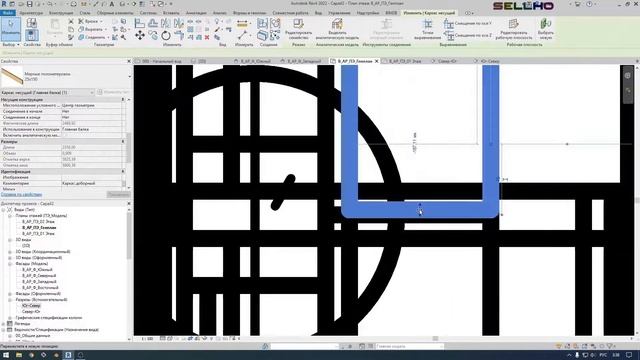Select the Offset tool in Modify panel
This screenshot has width=640, height=360.
click(153, 24)
